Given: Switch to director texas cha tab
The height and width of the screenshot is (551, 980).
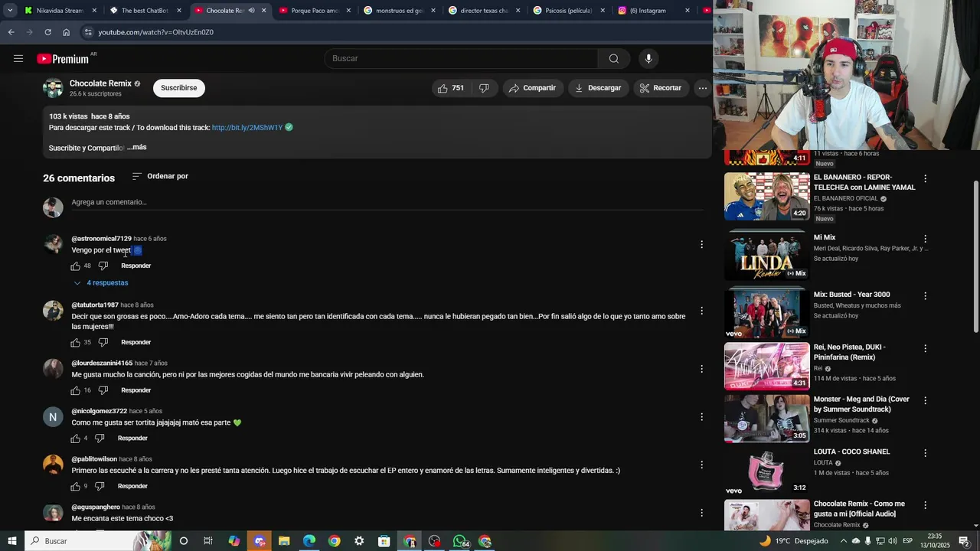Looking at the screenshot, I should click(484, 11).
